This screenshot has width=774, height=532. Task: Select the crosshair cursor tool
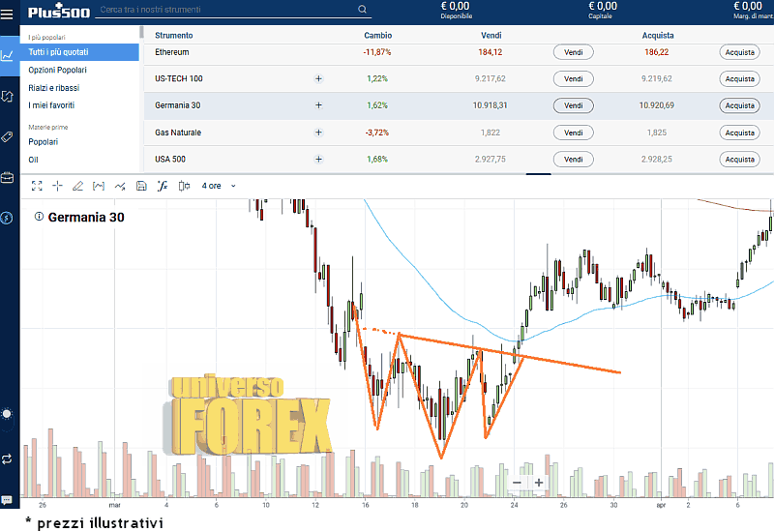57,185
